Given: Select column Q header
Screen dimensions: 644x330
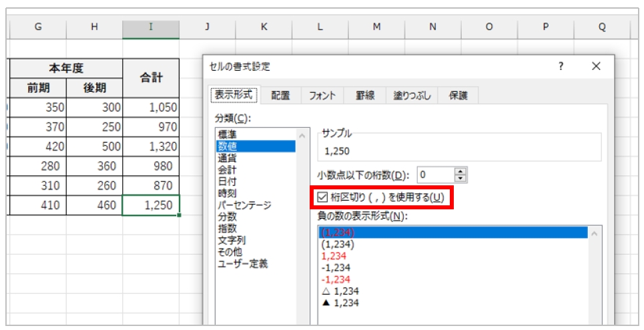Looking at the screenshot, I should (602, 27).
